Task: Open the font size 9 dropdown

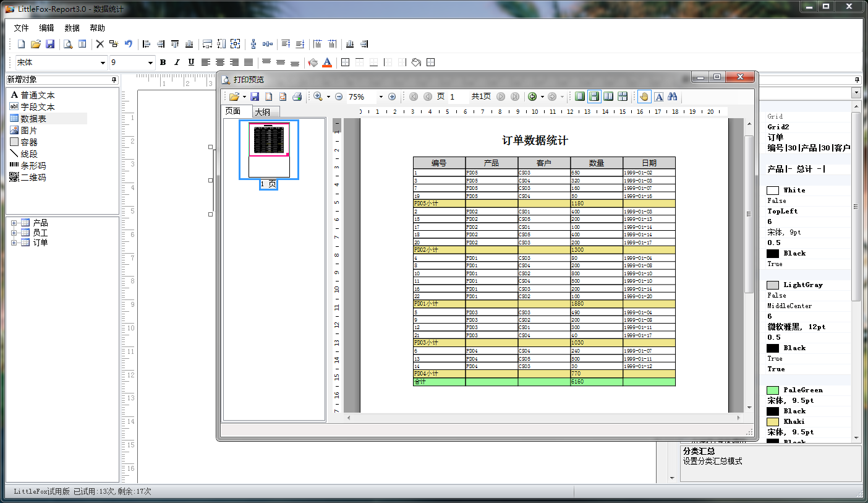Action: pyautogui.click(x=150, y=62)
